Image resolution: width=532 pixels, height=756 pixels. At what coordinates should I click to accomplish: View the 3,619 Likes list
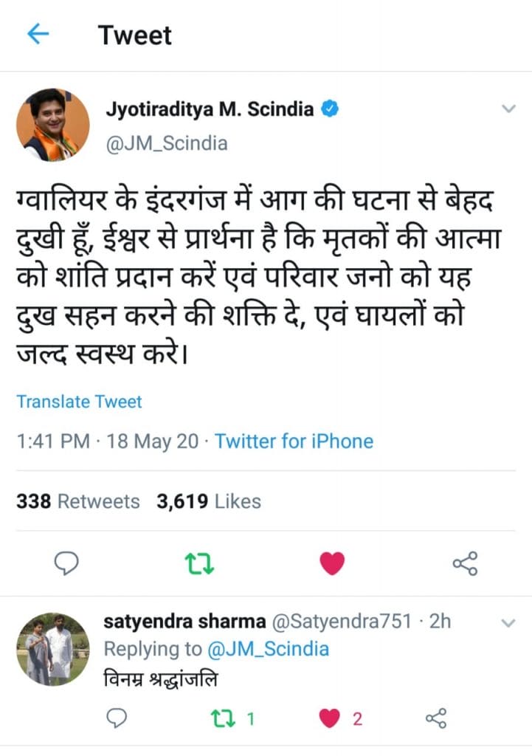(x=209, y=501)
